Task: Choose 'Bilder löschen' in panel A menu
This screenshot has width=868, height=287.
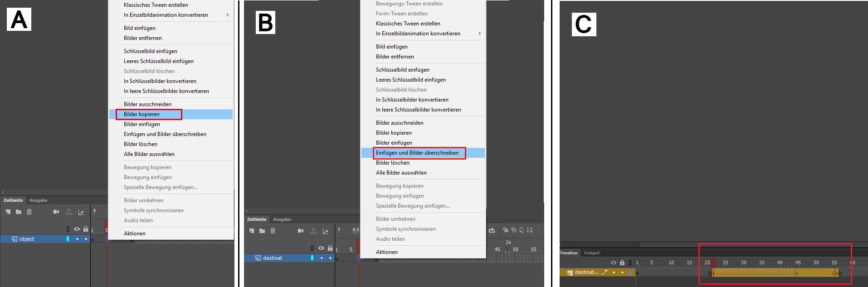Action: (x=171, y=144)
